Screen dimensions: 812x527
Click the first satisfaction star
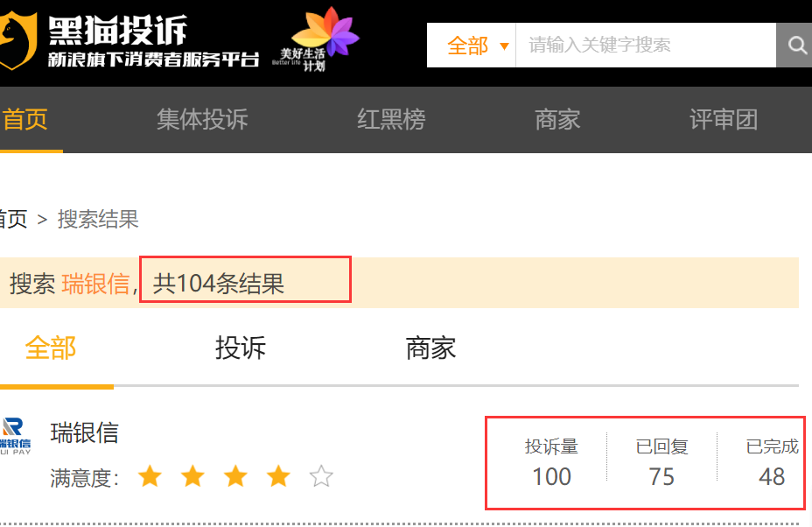coord(150,477)
